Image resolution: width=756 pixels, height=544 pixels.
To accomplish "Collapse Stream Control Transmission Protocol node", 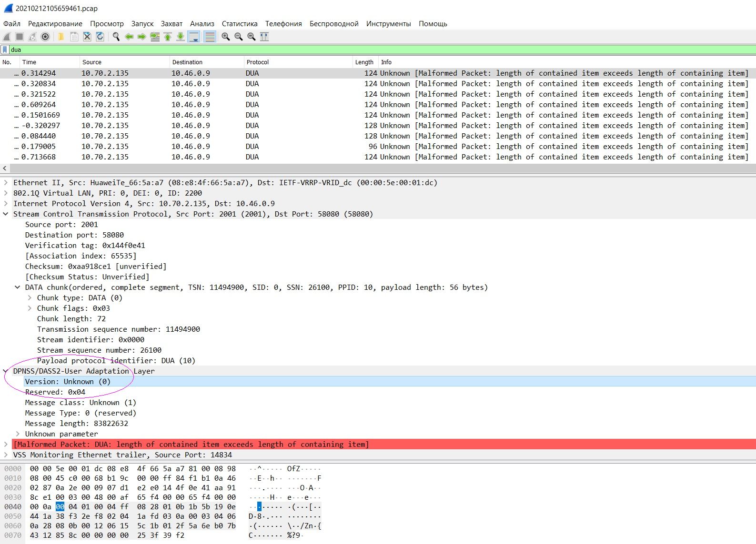I will coord(6,214).
